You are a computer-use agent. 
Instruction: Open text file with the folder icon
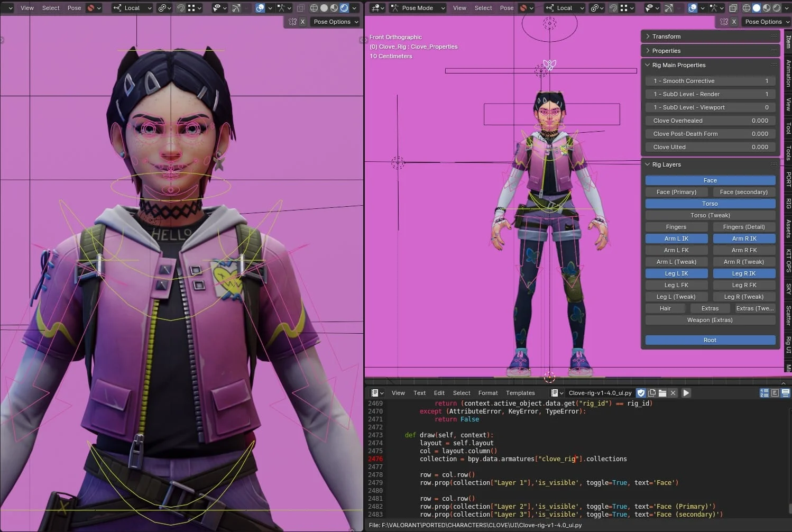point(662,393)
